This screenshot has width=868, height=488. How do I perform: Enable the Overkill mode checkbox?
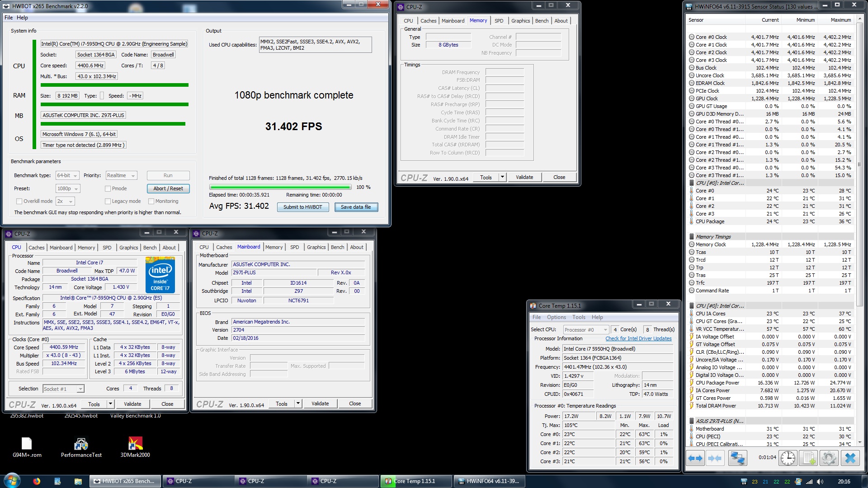[x=19, y=201]
